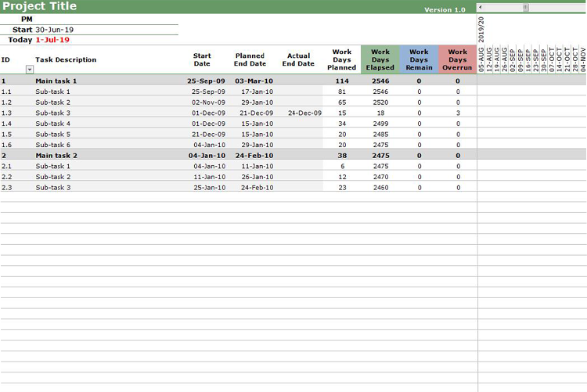
Task: Click the left arrow of the timeline scrollbar
Action: click(x=481, y=8)
